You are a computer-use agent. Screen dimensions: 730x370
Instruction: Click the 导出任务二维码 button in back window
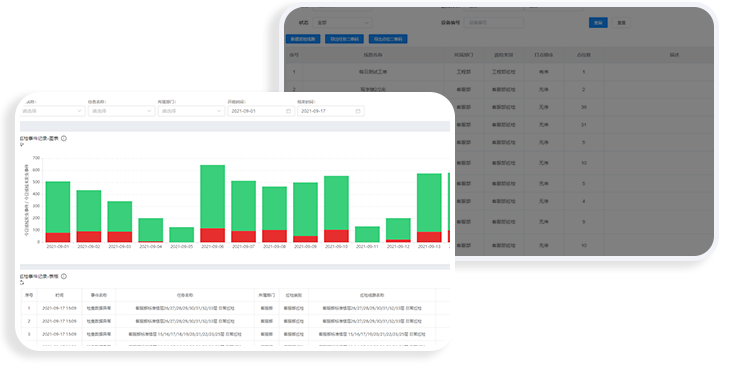point(345,39)
